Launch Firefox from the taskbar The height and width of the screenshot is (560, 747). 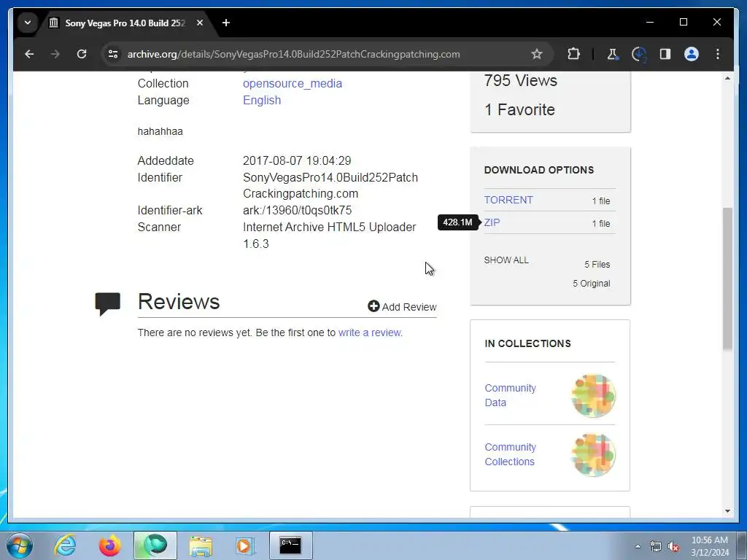coord(110,545)
